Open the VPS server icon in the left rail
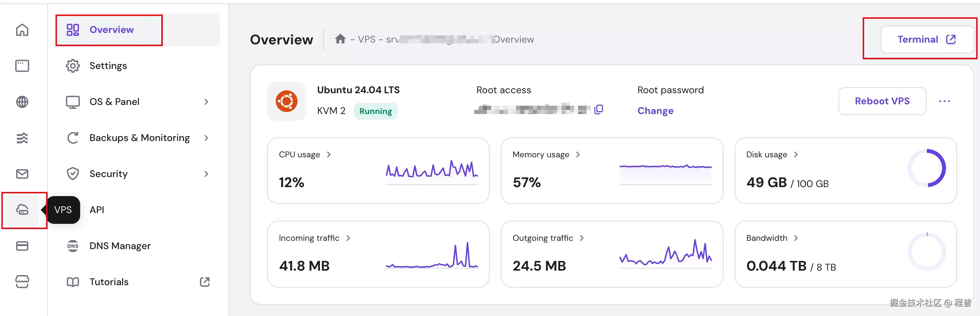 coord(22,210)
